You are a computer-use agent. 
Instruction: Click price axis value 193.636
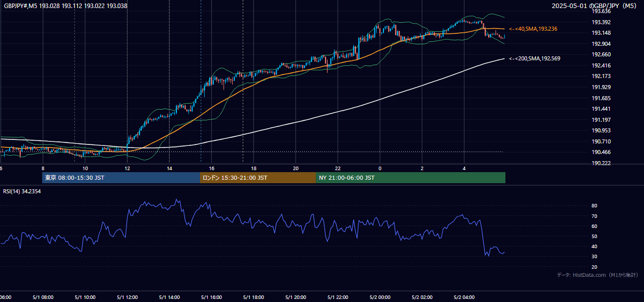click(x=601, y=11)
